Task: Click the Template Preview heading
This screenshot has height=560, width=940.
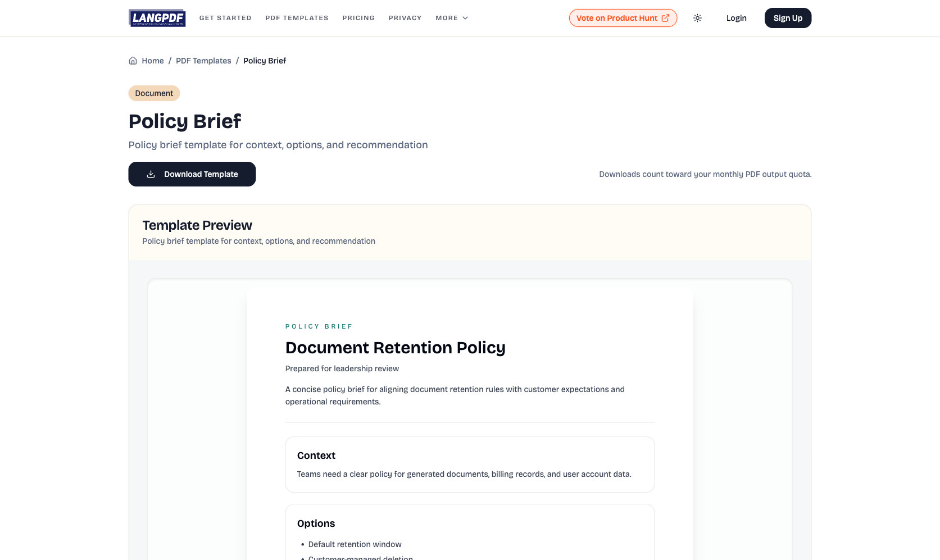Action: pyautogui.click(x=197, y=225)
